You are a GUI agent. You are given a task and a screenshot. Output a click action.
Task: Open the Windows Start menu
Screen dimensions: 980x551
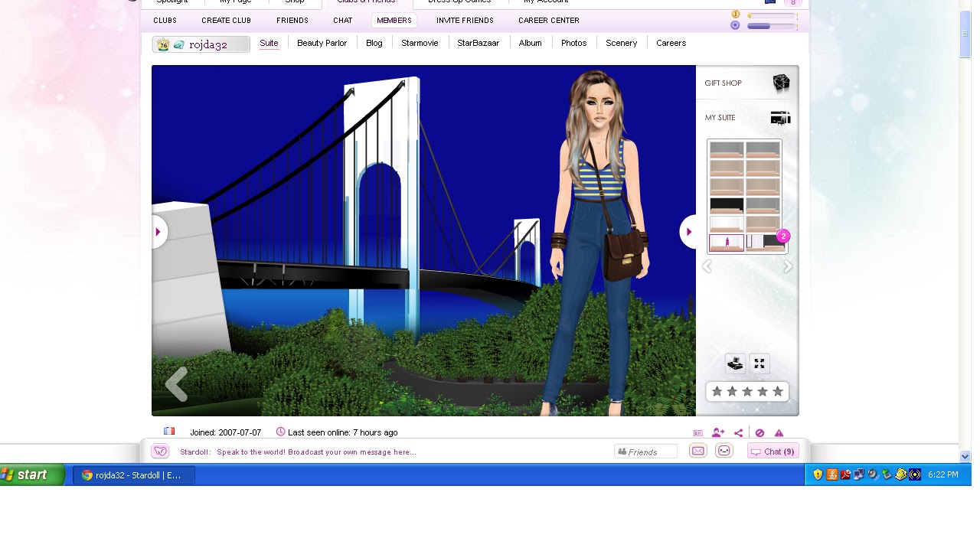[x=32, y=474]
